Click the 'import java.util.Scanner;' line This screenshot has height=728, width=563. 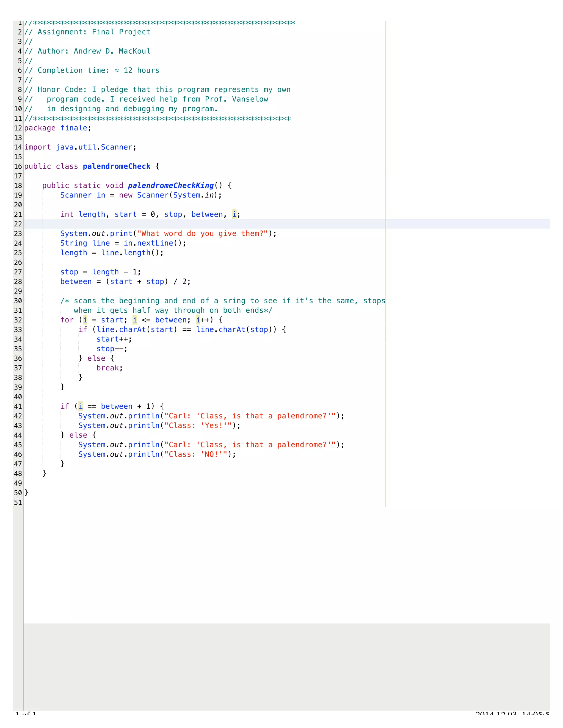pyautogui.click(x=80, y=147)
